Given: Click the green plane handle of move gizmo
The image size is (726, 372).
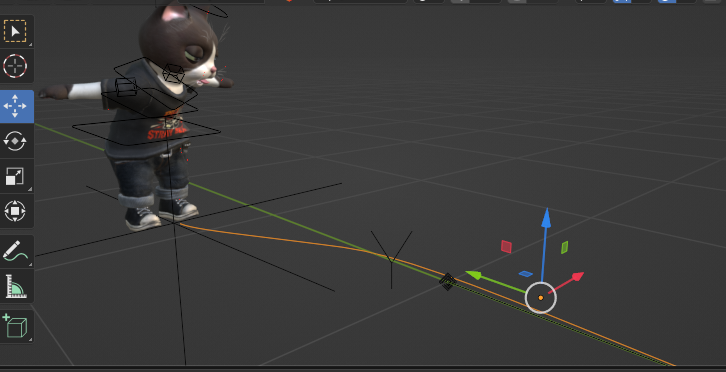Looking at the screenshot, I should 564,247.
